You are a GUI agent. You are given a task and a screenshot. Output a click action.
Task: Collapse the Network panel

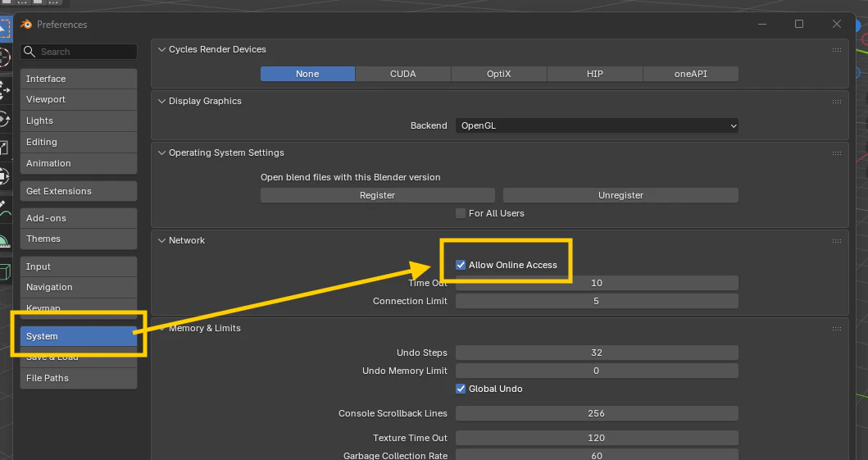point(161,240)
